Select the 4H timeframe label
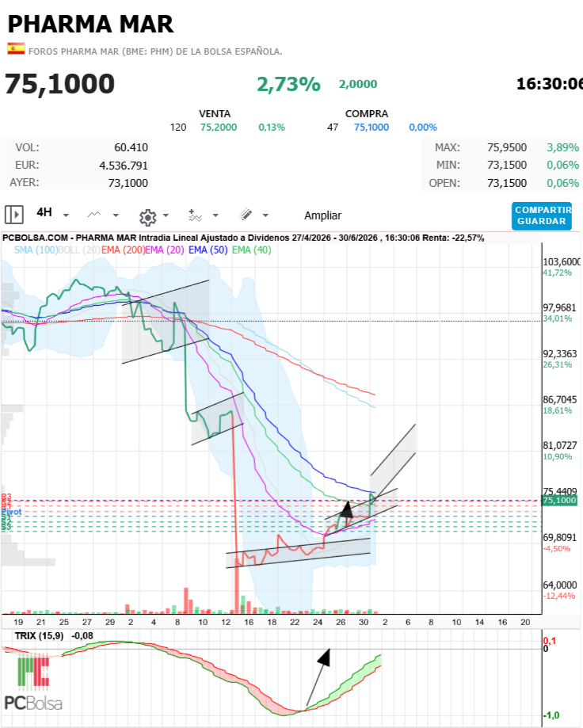The height and width of the screenshot is (728, 583). 44,212
